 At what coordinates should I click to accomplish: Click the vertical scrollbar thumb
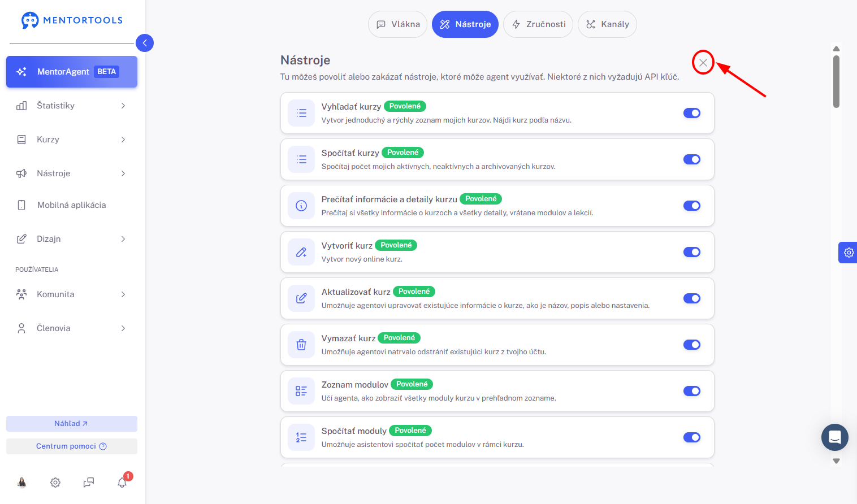836,81
